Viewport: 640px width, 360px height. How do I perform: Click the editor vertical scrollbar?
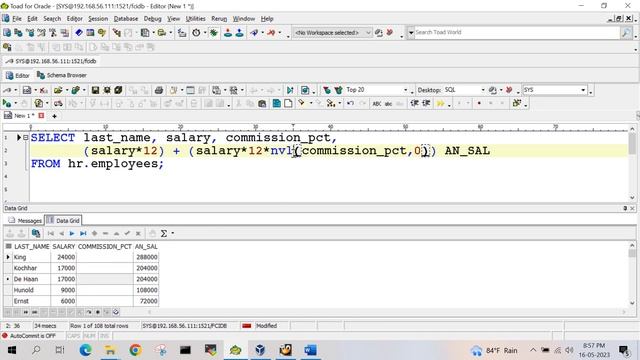pos(632,163)
